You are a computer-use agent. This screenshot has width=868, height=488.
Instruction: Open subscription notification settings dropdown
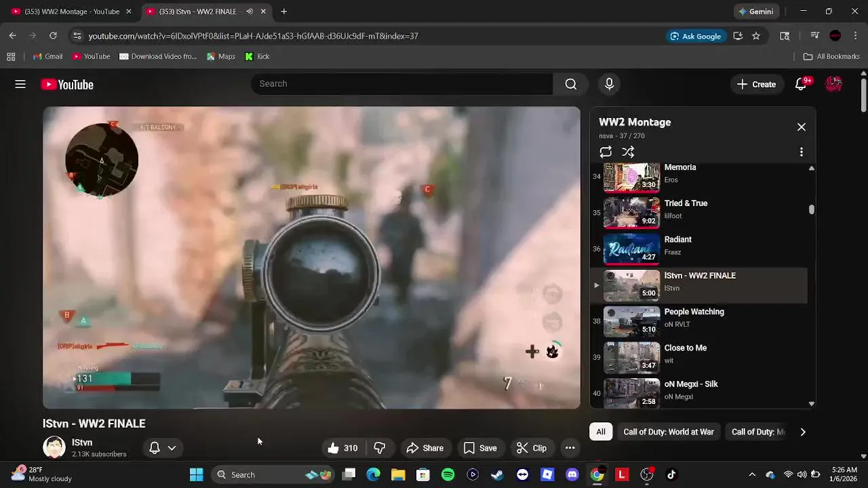[163, 448]
